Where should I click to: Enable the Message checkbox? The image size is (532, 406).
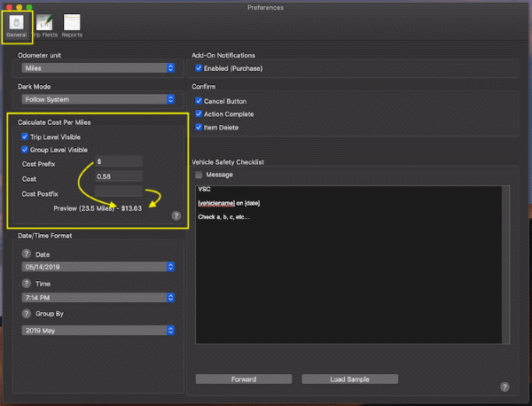click(x=199, y=175)
